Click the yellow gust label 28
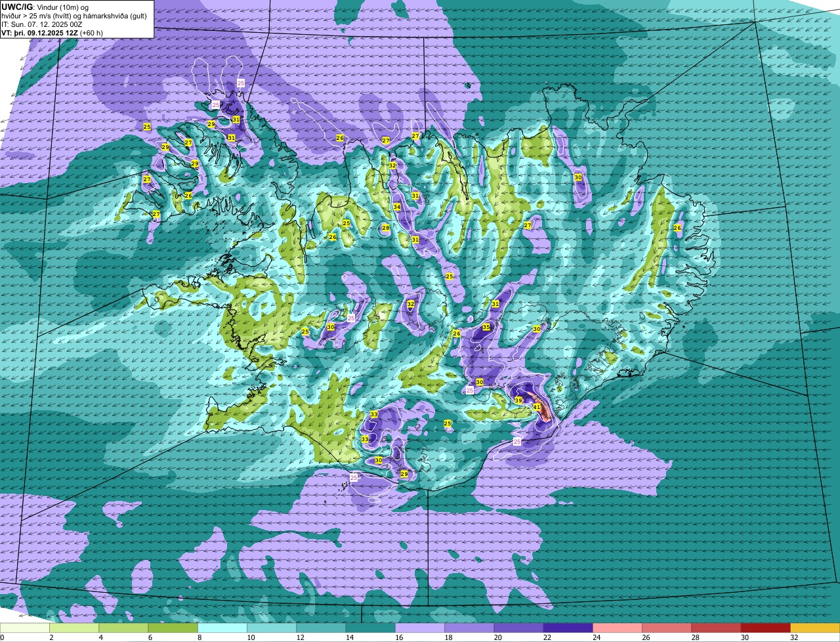 (386, 228)
